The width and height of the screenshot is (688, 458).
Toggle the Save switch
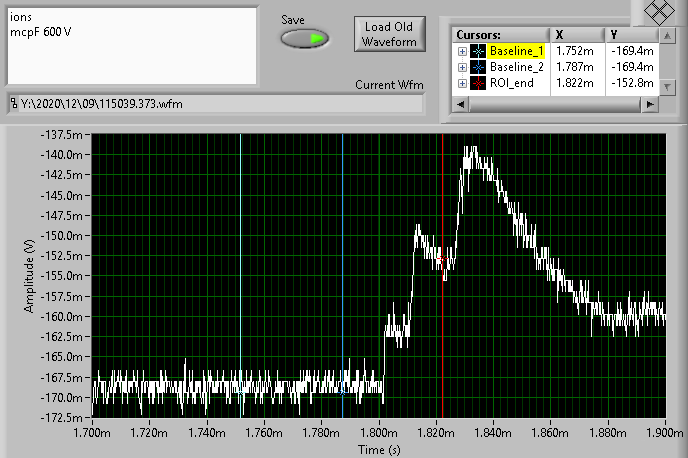click(304, 39)
